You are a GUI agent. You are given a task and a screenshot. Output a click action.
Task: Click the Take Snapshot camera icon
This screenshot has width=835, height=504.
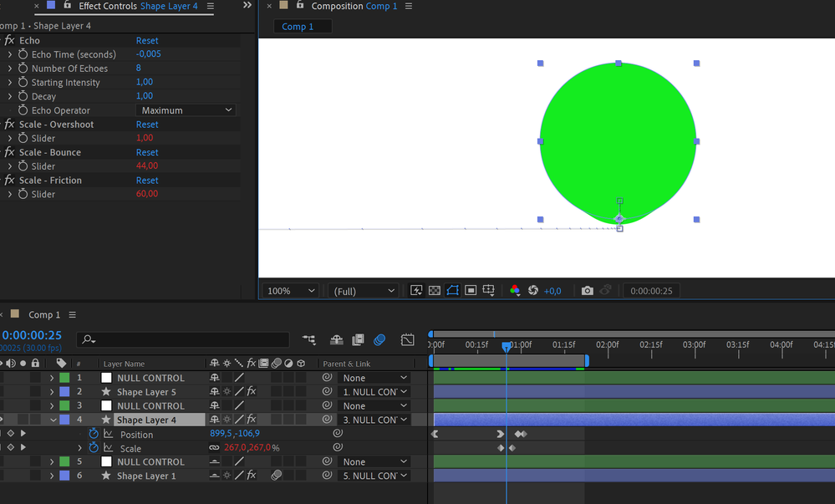(x=588, y=291)
